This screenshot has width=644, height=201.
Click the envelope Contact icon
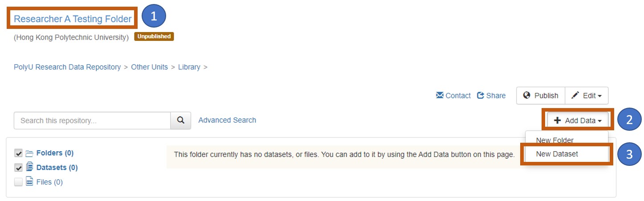440,95
